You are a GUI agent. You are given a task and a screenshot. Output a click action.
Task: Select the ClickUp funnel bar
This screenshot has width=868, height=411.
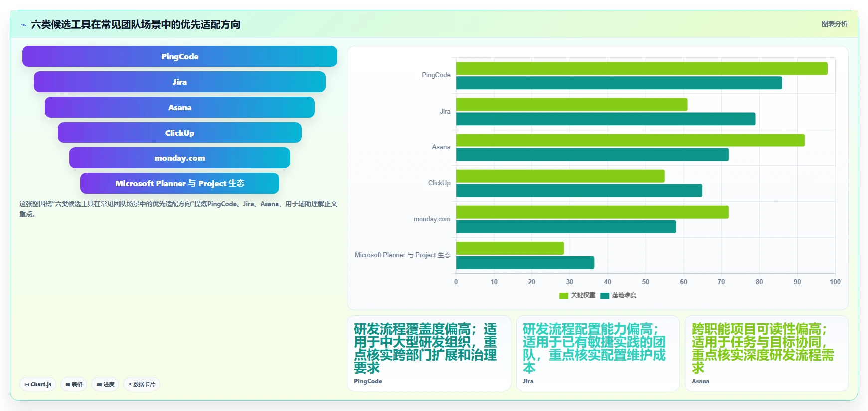click(x=179, y=133)
